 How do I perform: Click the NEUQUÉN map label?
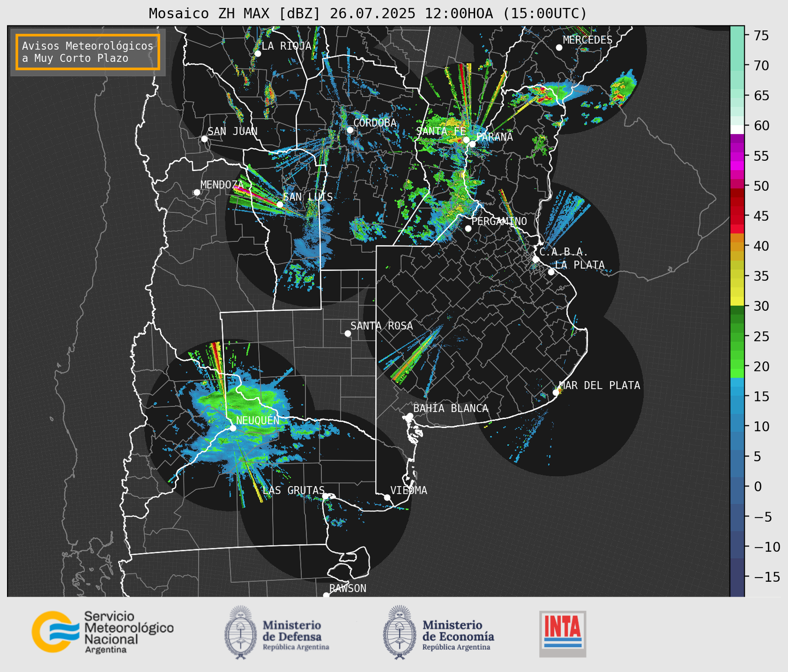pyautogui.click(x=258, y=420)
